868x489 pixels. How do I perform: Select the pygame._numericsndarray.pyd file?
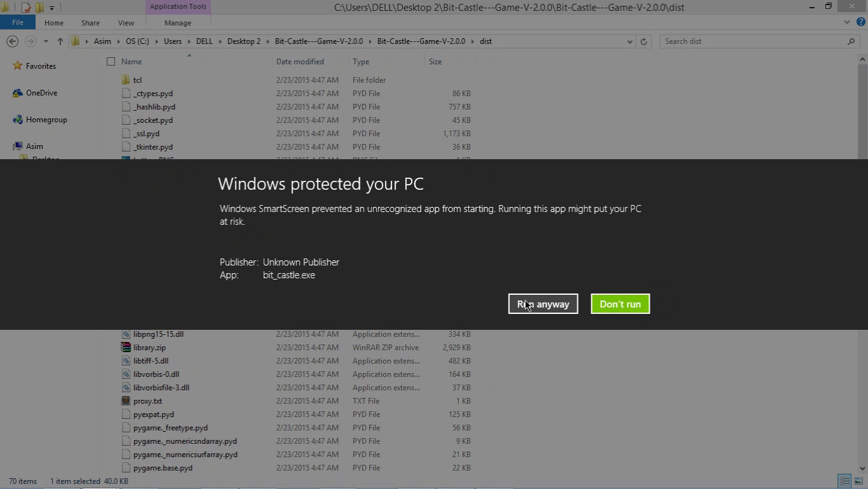point(185,441)
